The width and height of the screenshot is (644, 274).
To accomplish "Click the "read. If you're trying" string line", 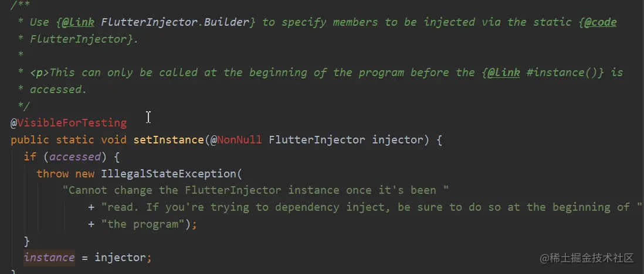I will (371, 207).
